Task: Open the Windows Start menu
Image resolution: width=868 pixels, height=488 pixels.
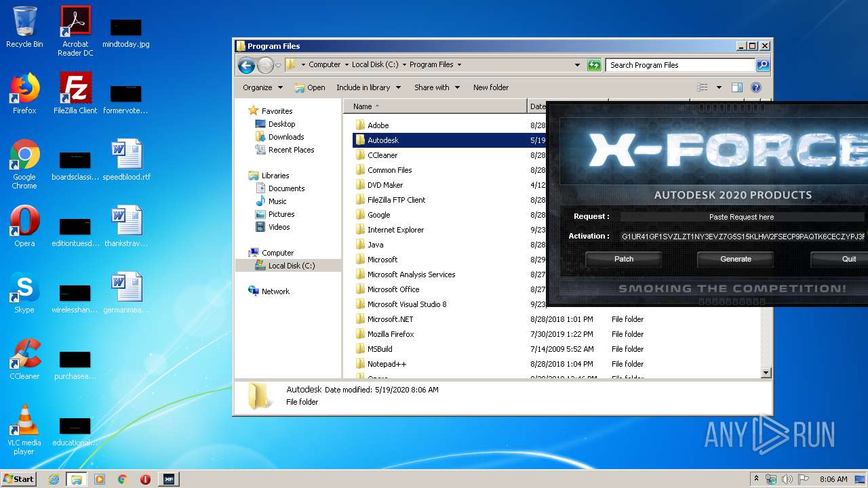Action: pos(19,479)
